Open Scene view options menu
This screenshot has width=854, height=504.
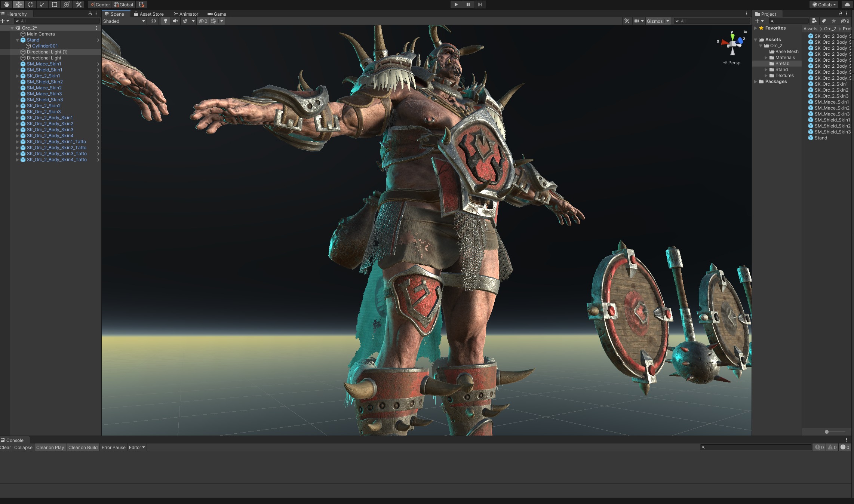tap(747, 13)
